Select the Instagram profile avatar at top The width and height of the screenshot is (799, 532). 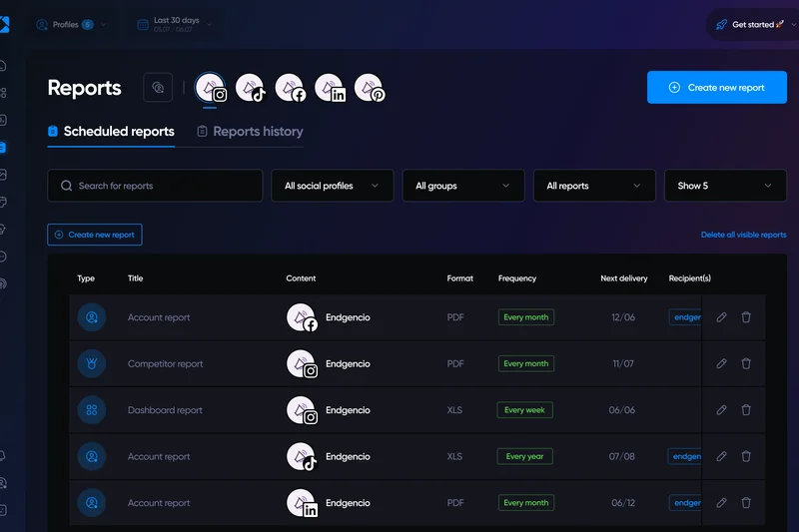point(211,89)
